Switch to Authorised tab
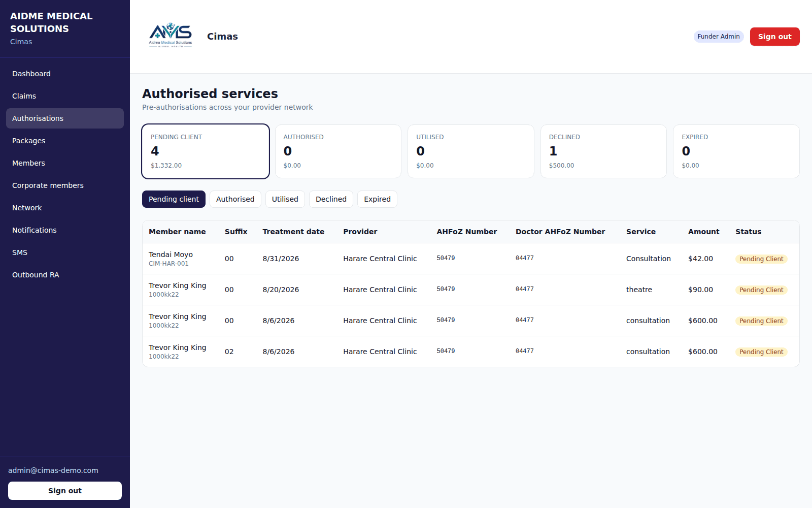This screenshot has width=812, height=508. [x=235, y=199]
